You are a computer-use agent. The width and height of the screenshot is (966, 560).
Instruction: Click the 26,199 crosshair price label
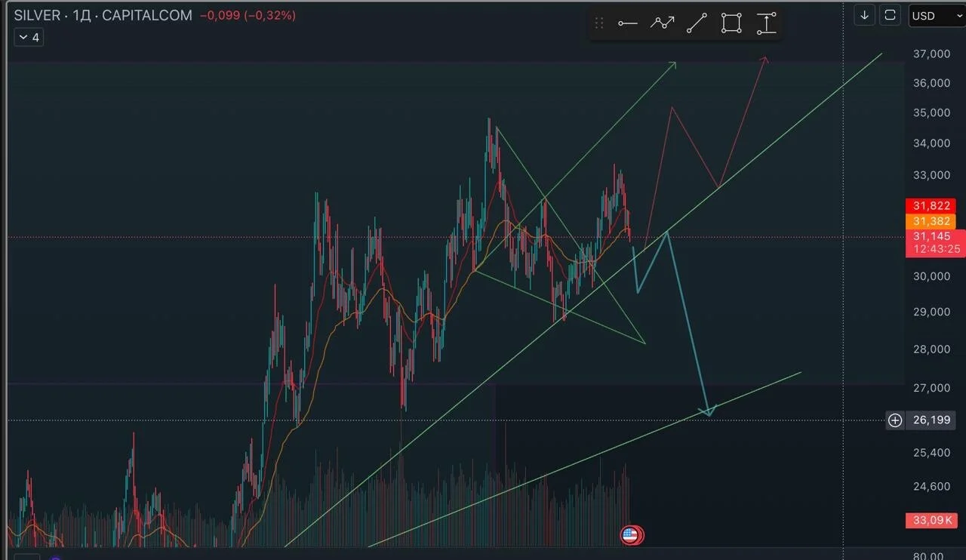(932, 420)
